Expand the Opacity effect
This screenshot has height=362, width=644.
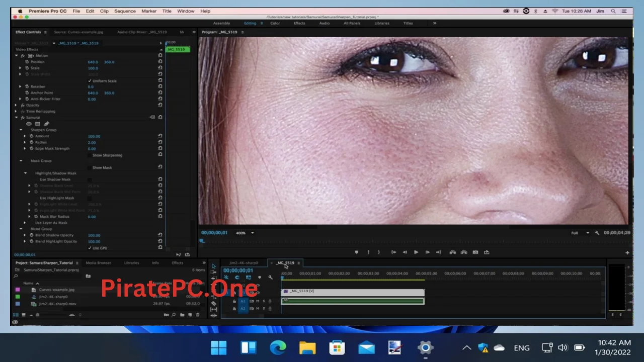16,105
